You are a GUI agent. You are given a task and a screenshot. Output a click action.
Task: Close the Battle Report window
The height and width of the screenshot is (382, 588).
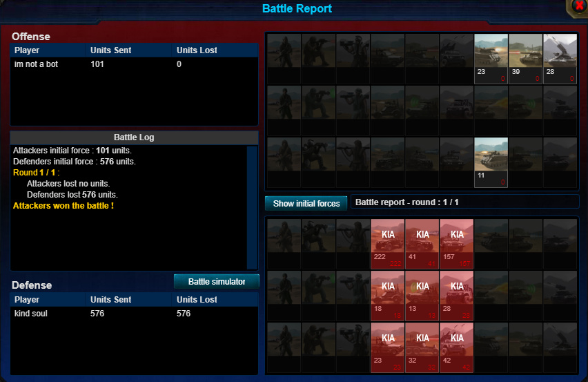(x=578, y=6)
